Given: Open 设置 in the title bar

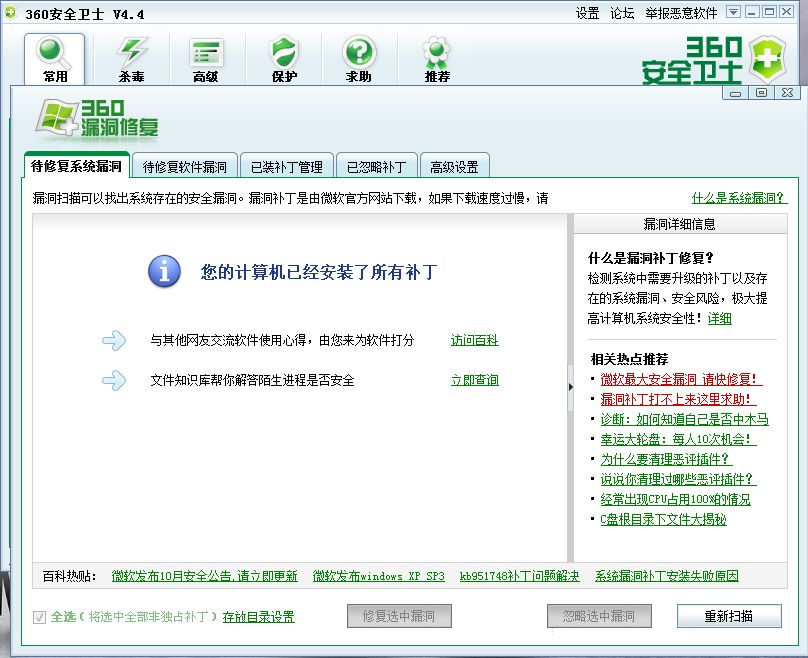Looking at the screenshot, I should [587, 13].
